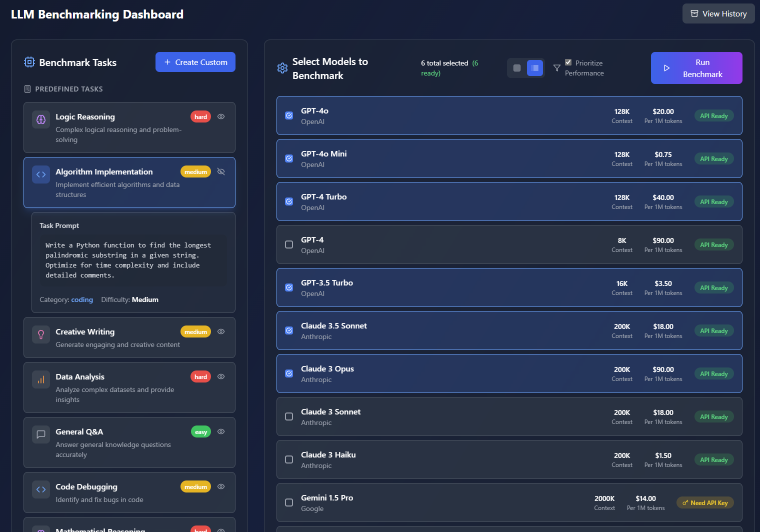The width and height of the screenshot is (760, 532).
Task: Select the Data Analysis task
Action: point(129,387)
